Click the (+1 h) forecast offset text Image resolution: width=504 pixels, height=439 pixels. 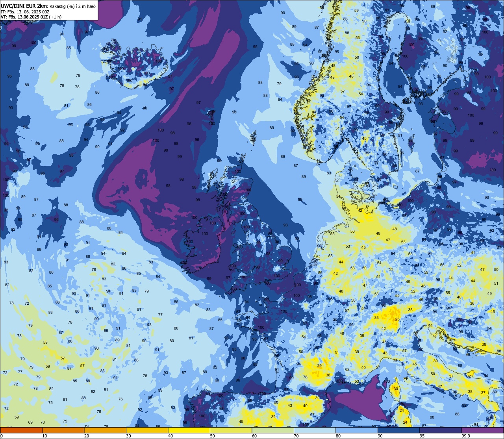click(56, 17)
